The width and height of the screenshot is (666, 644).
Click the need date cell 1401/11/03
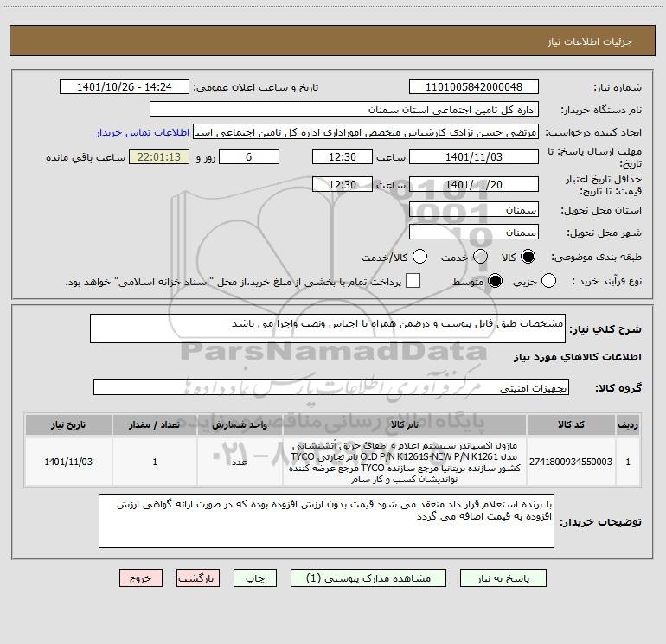point(68,462)
